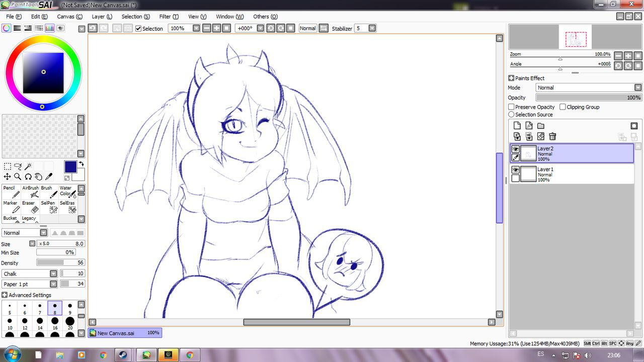
Task: Delete the selected layer trash icon
Action: click(552, 136)
